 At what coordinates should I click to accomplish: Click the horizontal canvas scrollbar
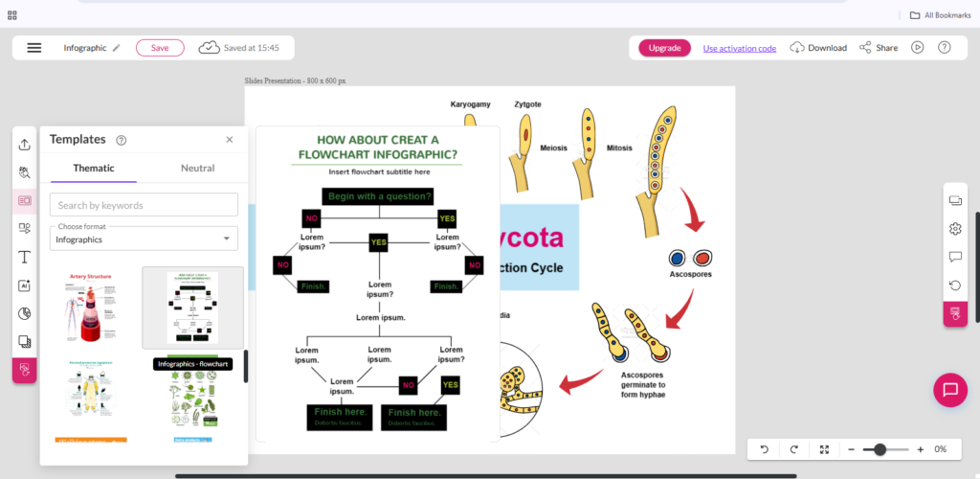pos(486,476)
